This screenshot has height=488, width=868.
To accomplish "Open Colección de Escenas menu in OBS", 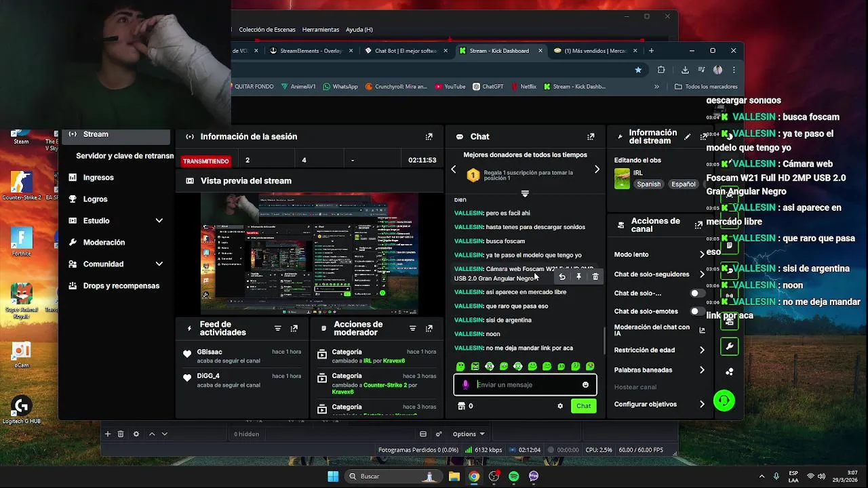I will pyautogui.click(x=267, y=30).
